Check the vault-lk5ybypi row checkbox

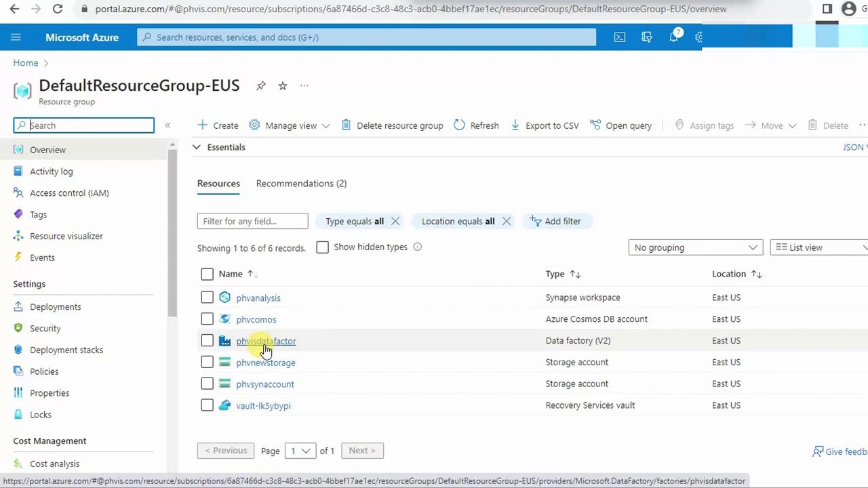(x=208, y=405)
